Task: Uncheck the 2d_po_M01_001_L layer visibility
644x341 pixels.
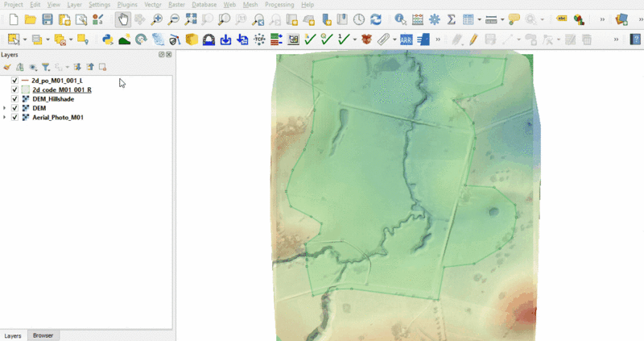Action: [x=14, y=81]
